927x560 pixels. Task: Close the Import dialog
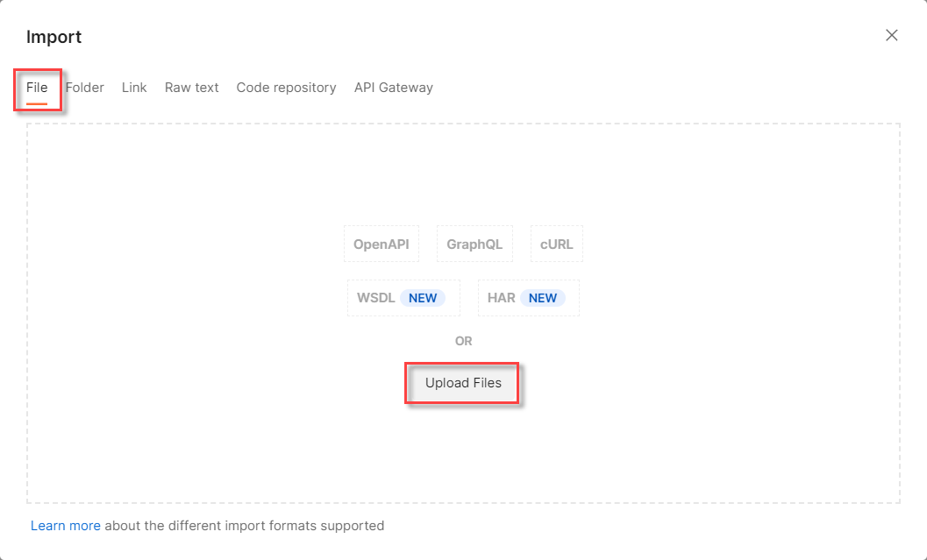[x=892, y=35]
